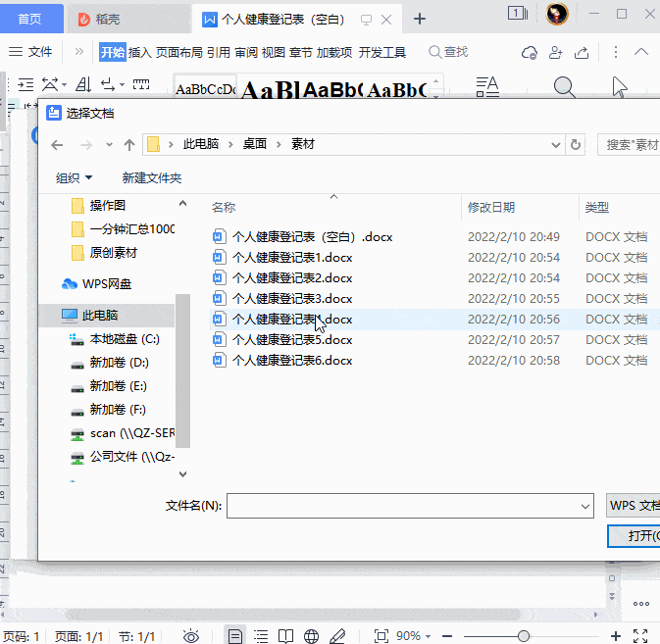Click 桌面 in the address path
The width and height of the screenshot is (660, 644).
(255, 144)
